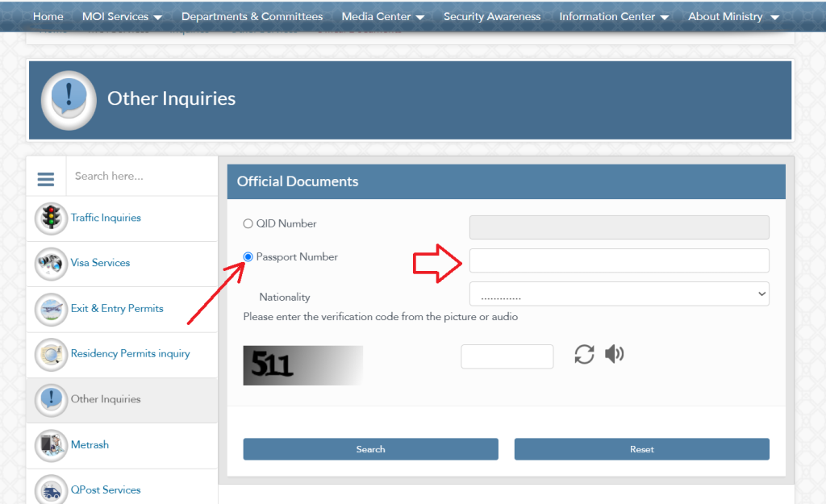
Task: Open the Nationality dropdown
Action: point(619,294)
